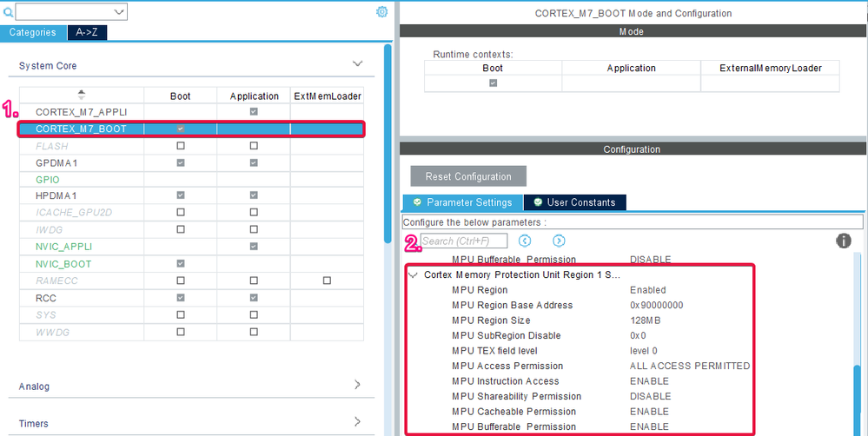Click TEX field value level 0
Screen dimensions: 868x436
(x=644, y=351)
